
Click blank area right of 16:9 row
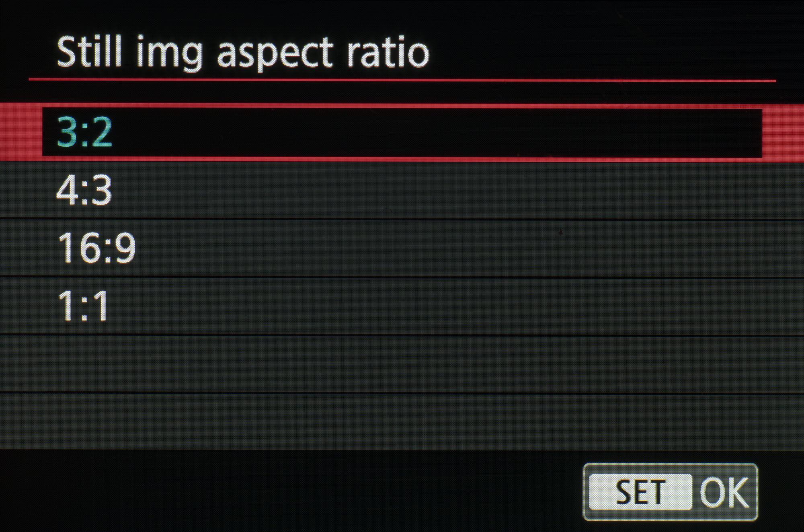point(482,248)
